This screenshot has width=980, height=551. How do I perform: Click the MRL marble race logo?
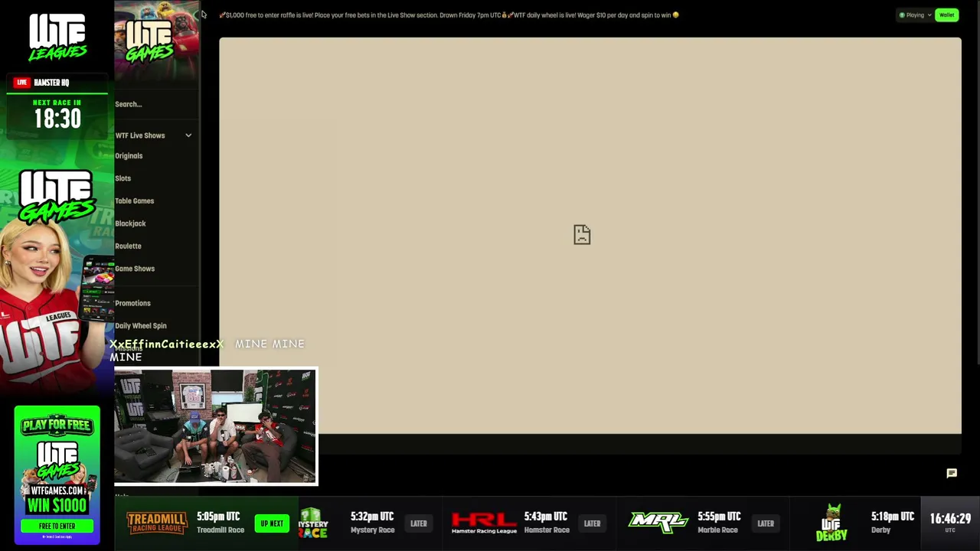[x=658, y=522]
